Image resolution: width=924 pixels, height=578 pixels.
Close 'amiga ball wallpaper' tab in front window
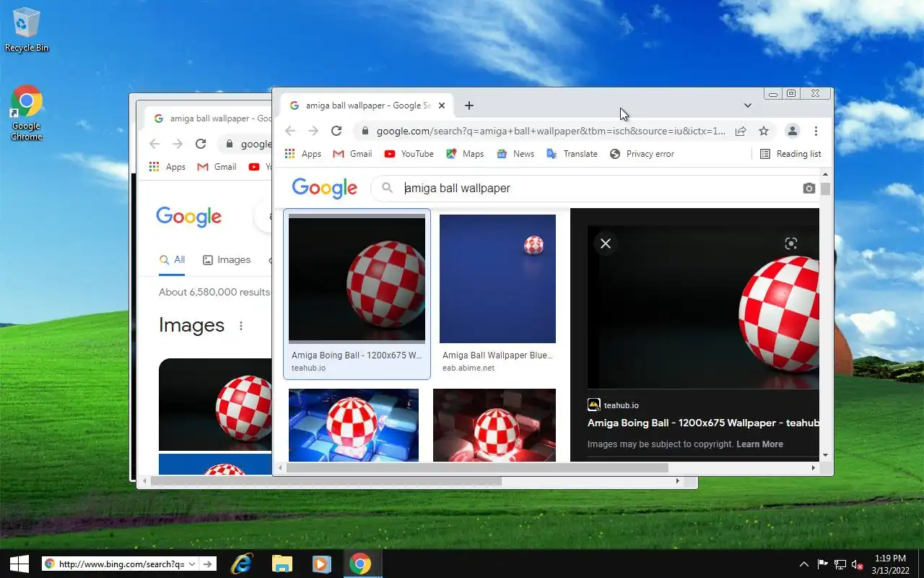point(442,105)
